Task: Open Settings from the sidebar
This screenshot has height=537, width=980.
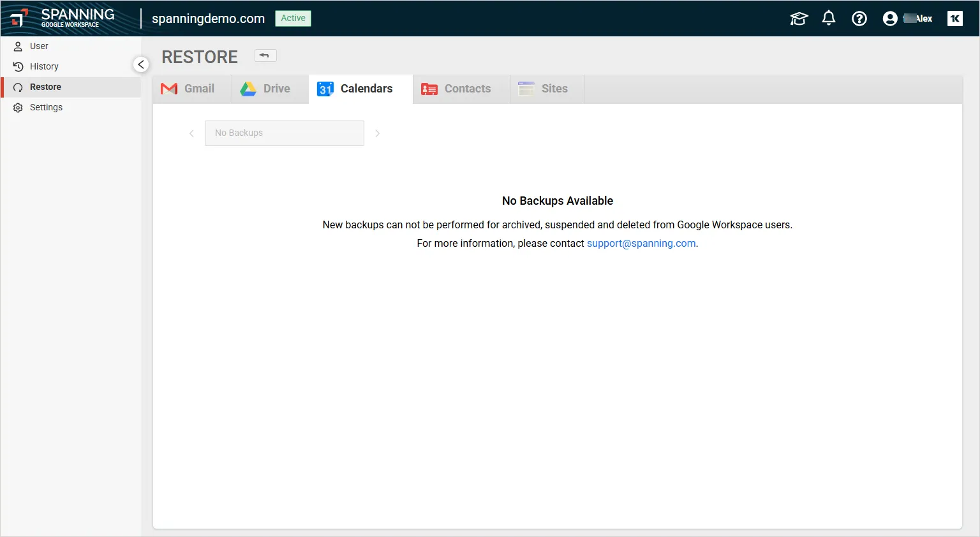Action: (x=46, y=107)
